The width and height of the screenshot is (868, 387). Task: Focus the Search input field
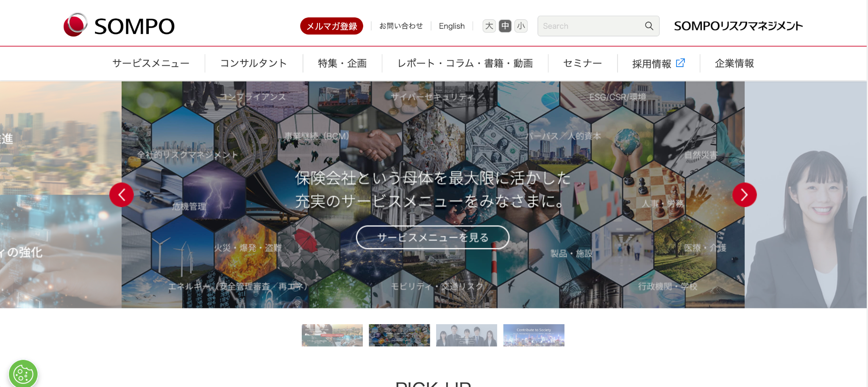click(x=591, y=26)
